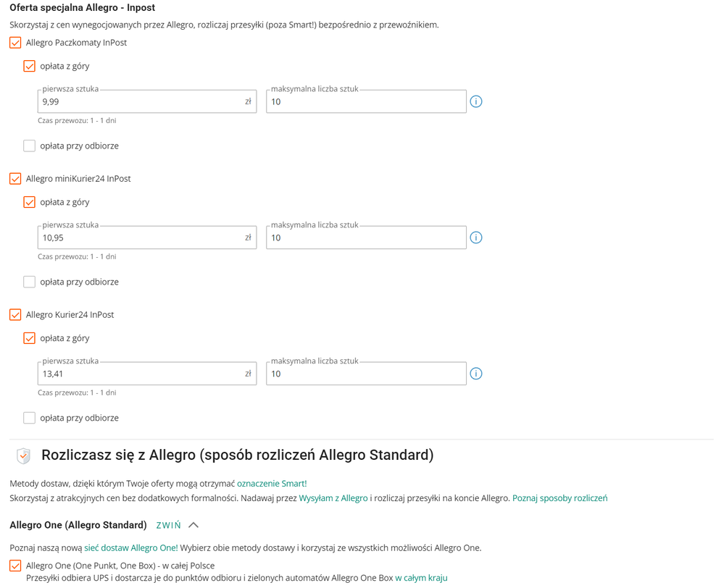The height and width of the screenshot is (588, 724).
Task: Click info icon for Paczkomaty InPost max quantity
Action: tap(475, 101)
